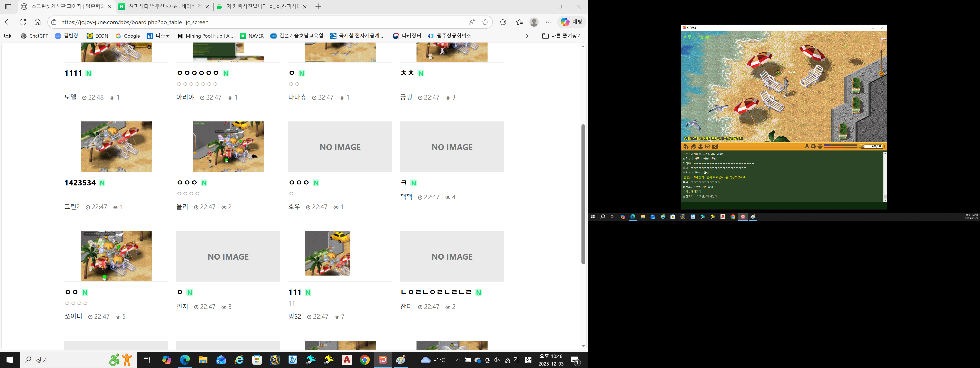Viewport: 980px width, 368px height.
Task: Click the bus transport icon in game
Action: 707,146
